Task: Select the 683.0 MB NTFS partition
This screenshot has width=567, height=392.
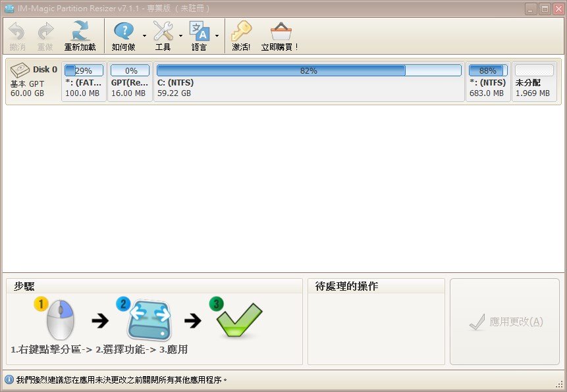Action: point(488,82)
